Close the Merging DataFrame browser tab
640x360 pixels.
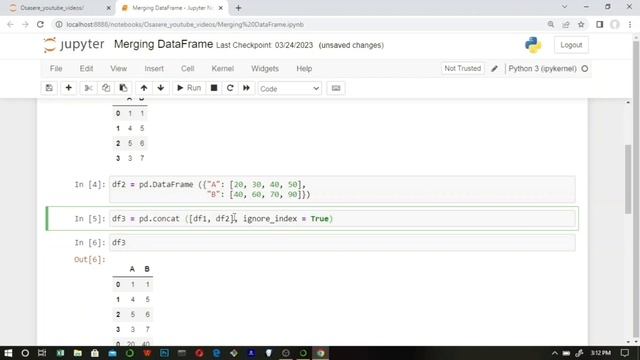(221, 8)
